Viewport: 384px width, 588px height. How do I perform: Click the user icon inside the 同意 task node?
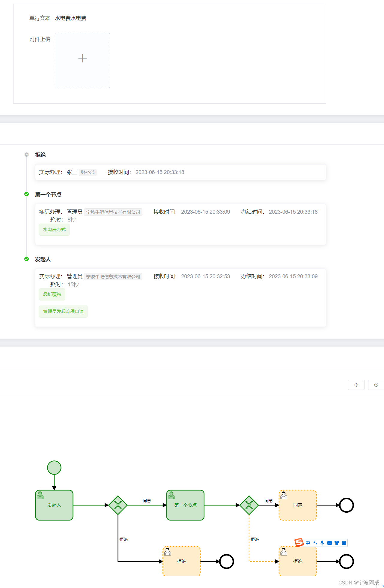284,496
